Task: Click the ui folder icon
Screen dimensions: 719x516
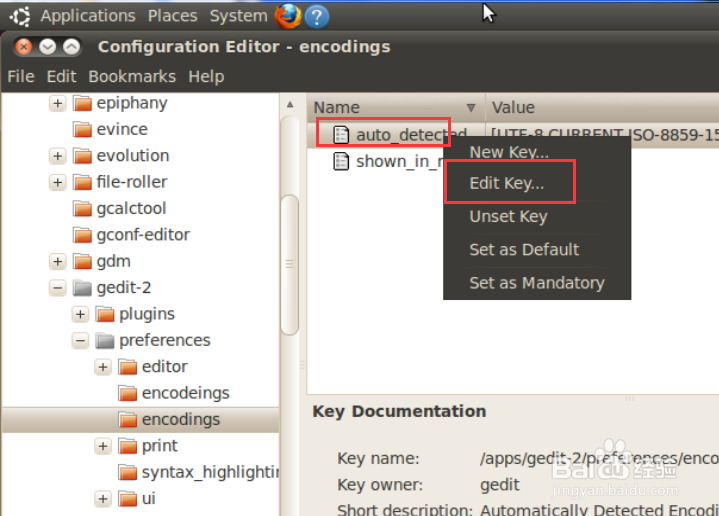Action: 127,499
